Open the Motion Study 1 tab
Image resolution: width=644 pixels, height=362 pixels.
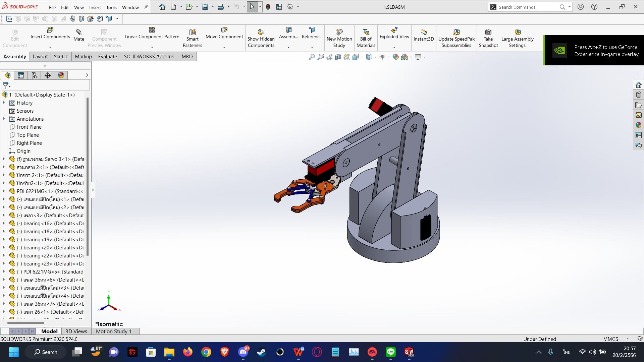pos(114,331)
